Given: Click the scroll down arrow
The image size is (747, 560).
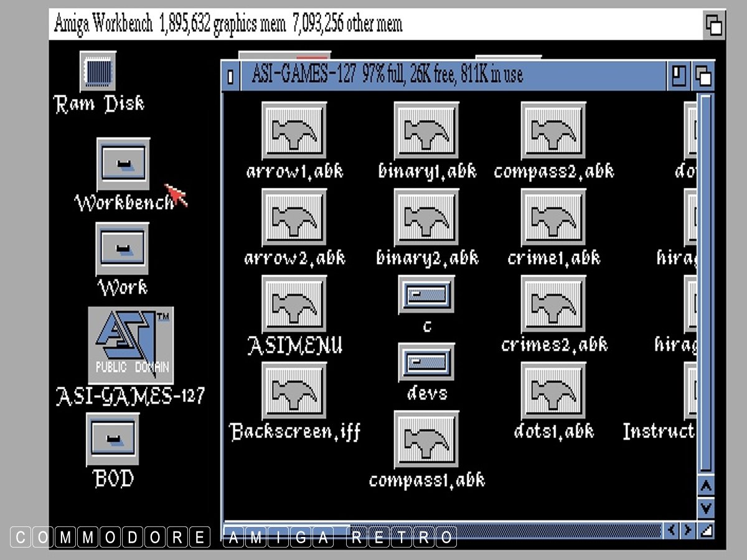Looking at the screenshot, I should (x=705, y=508).
